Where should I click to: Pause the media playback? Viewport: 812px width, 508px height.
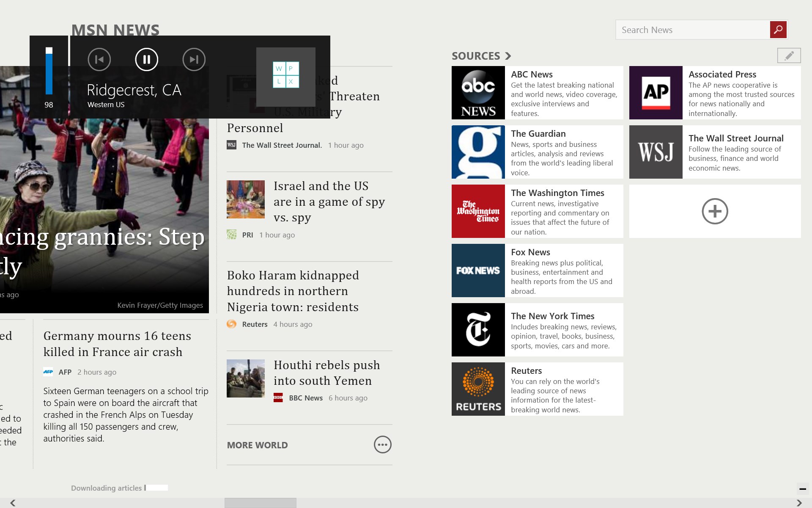click(x=146, y=60)
